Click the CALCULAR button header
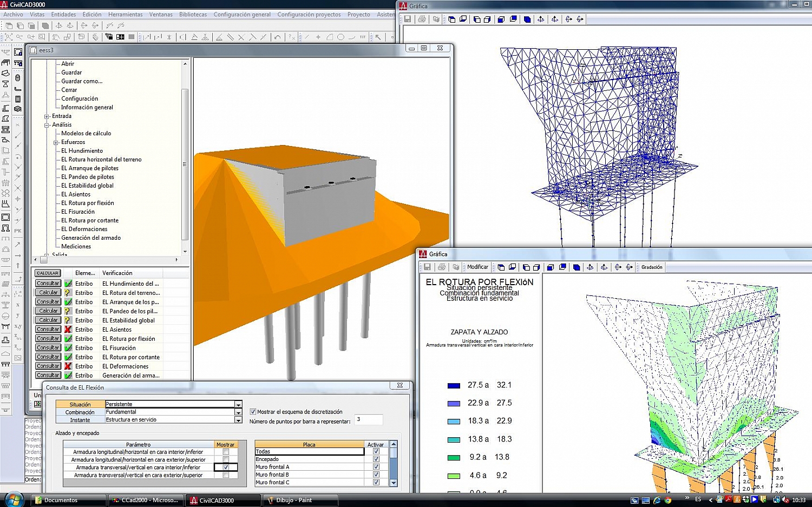Viewport: 812px width, 507px height. pyautogui.click(x=48, y=273)
